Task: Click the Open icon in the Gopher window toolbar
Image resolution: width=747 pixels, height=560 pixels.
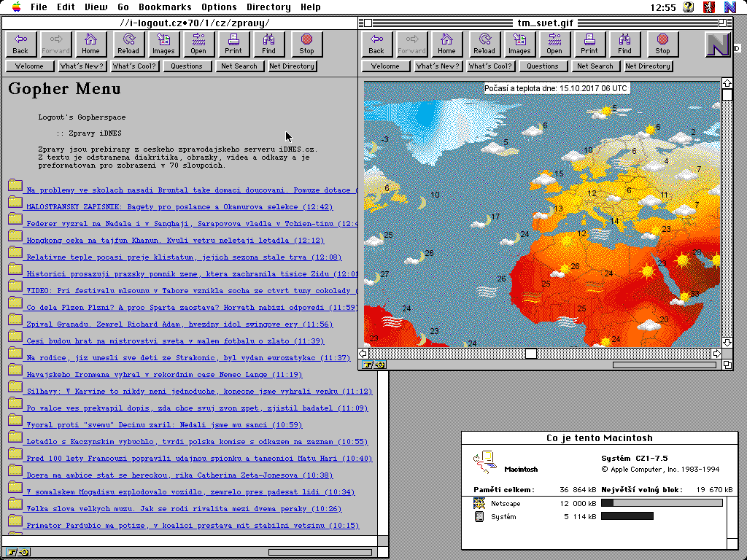Action: click(x=198, y=44)
